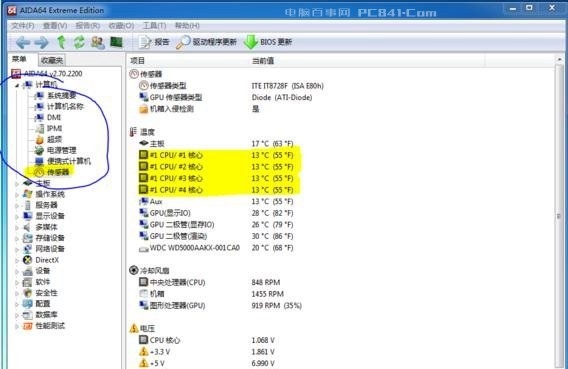Click the vertical scrollbar up arrow
Screen dimensions: 568x369
click(559, 59)
